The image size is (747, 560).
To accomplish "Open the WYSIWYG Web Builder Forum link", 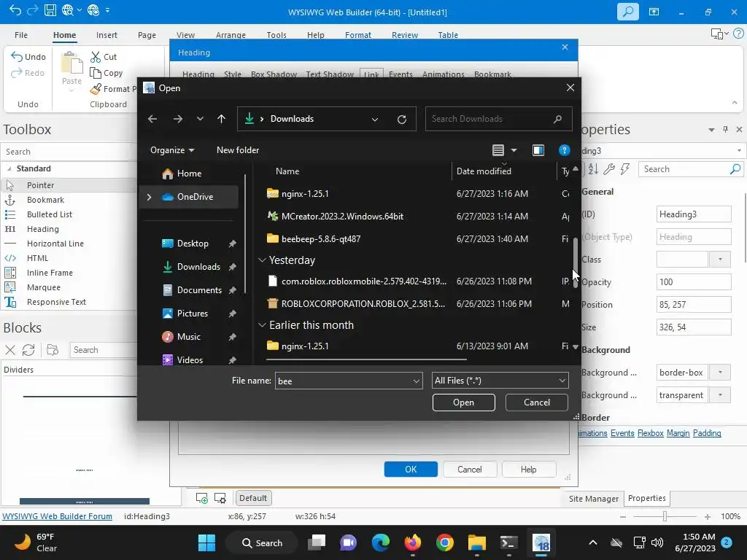I will 57,516.
